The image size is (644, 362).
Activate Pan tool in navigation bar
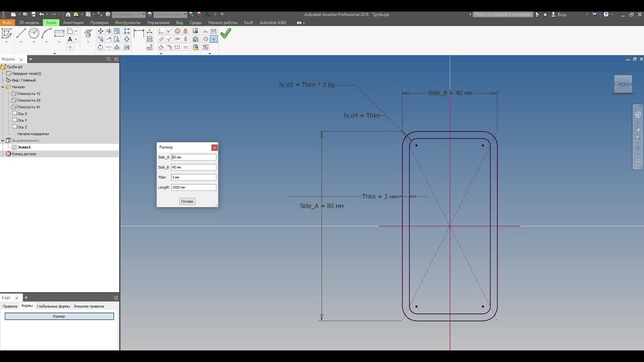[x=638, y=129]
